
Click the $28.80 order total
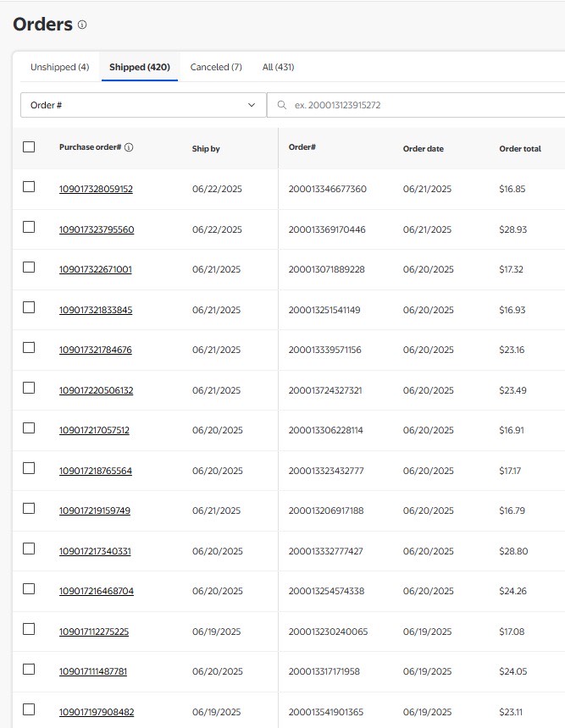[513, 551]
